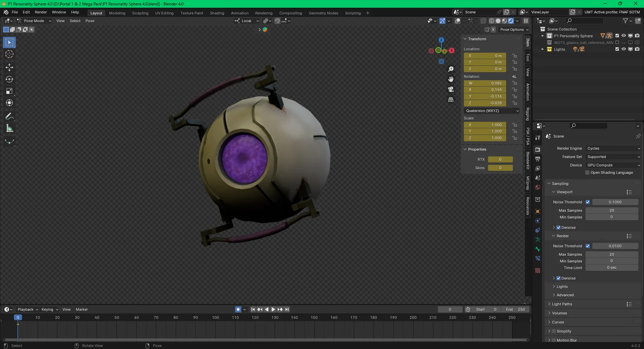Open the Render menu
Screen dimensions: 644x349
tap(41, 12)
